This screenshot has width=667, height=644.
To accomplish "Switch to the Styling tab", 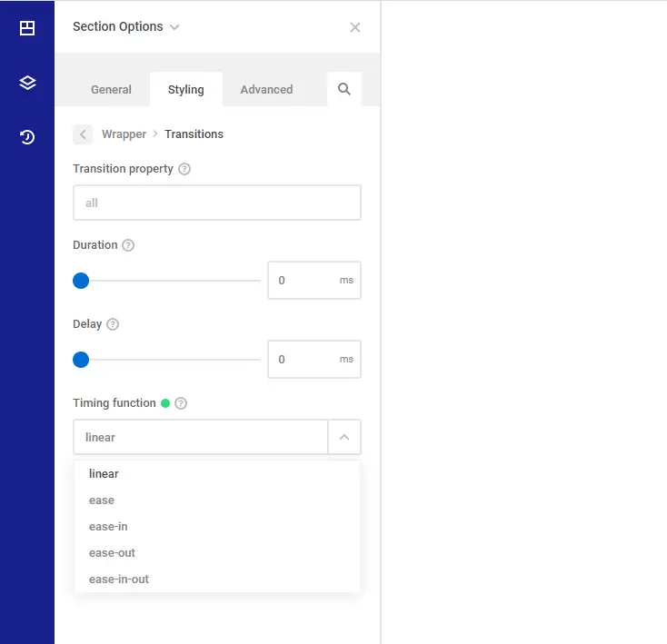I will coord(186,89).
